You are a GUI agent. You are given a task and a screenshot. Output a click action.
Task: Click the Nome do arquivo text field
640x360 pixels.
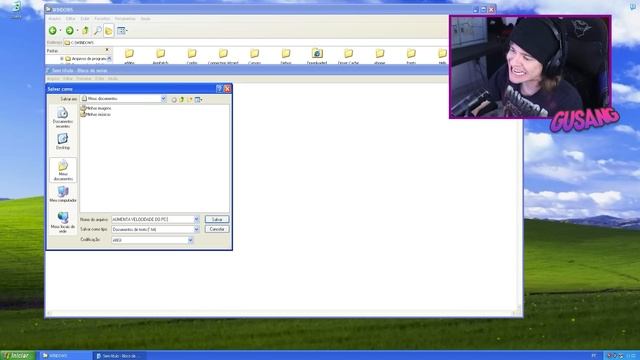[152, 219]
